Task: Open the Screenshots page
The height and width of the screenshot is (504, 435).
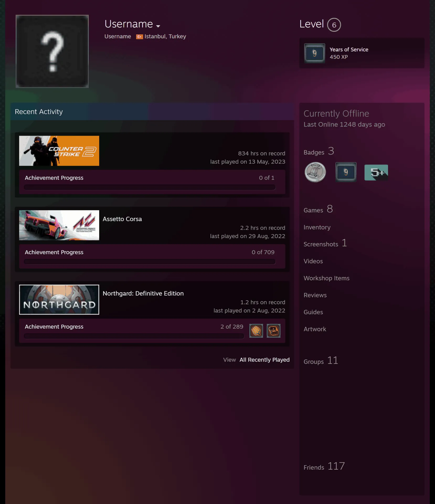Action: coord(321,244)
